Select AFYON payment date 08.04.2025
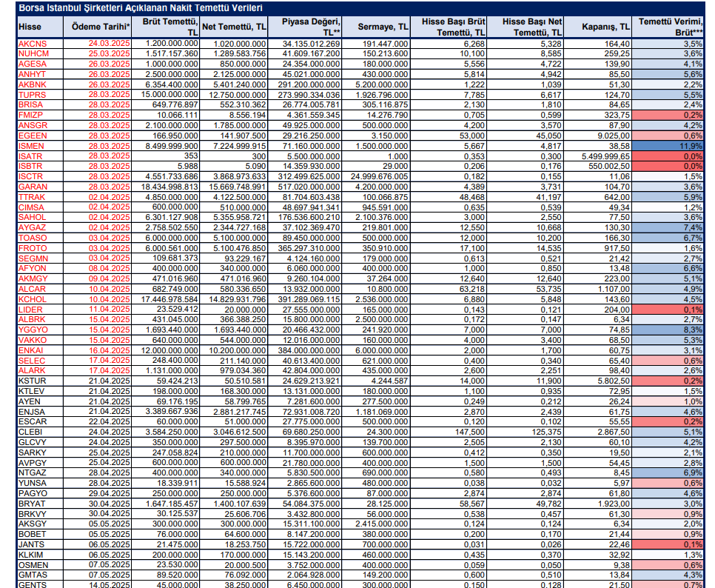Viewport: 715px width, 588px height. [110, 268]
